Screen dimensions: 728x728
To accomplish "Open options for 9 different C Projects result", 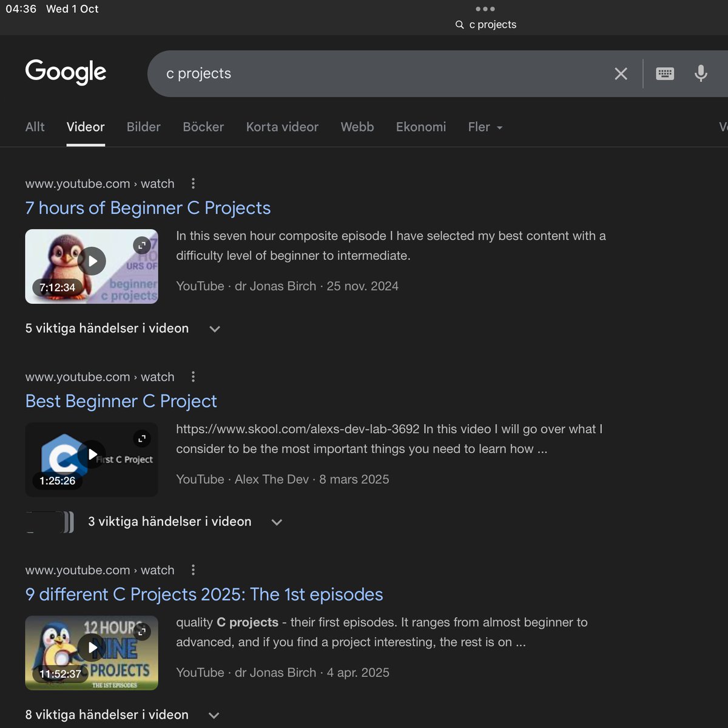I will pyautogui.click(x=193, y=570).
